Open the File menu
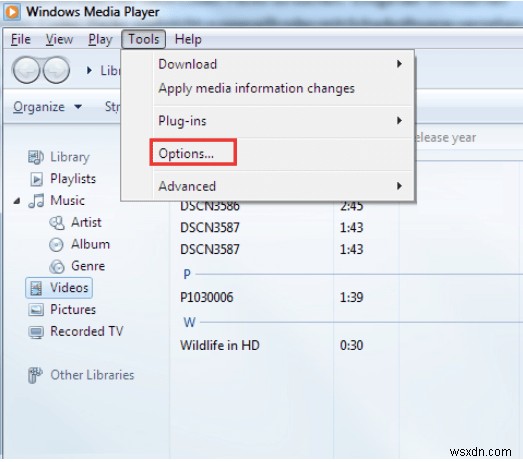Image resolution: width=523 pixels, height=462 pixels. [x=21, y=39]
